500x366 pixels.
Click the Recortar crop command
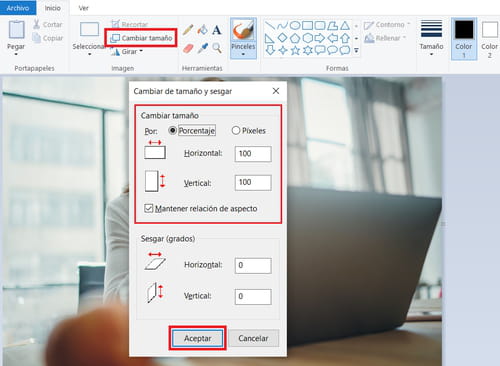tap(129, 24)
